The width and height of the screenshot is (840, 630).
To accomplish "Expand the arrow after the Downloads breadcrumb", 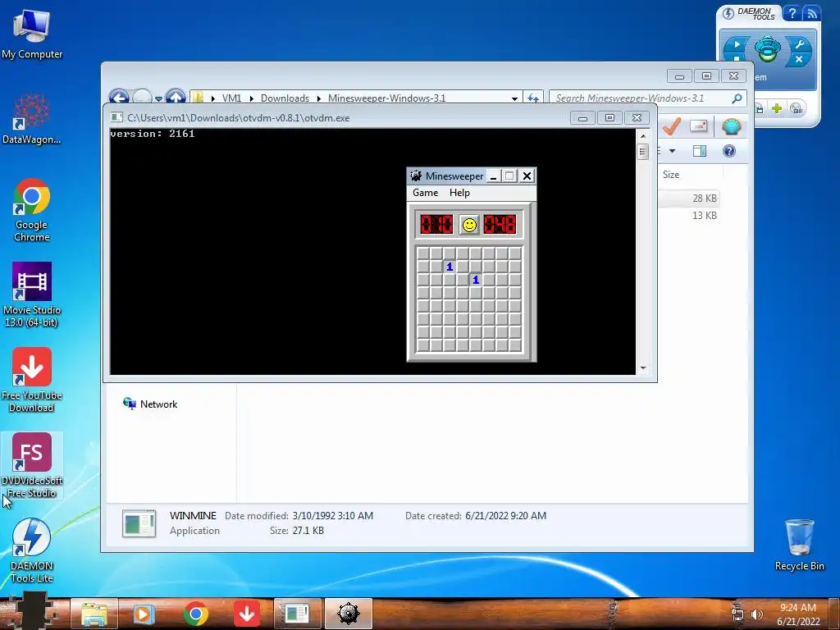I will coord(319,98).
